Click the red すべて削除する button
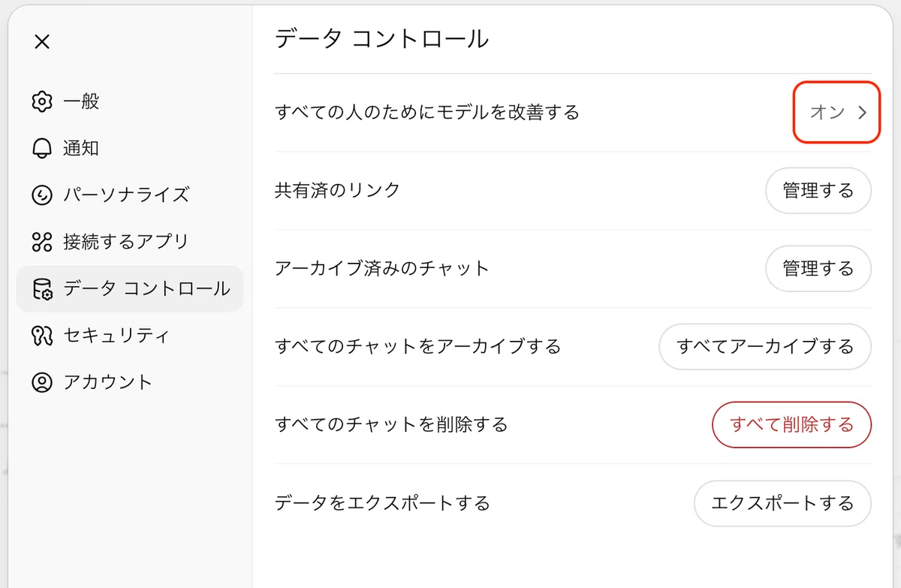The height and width of the screenshot is (588, 901). pos(792,425)
